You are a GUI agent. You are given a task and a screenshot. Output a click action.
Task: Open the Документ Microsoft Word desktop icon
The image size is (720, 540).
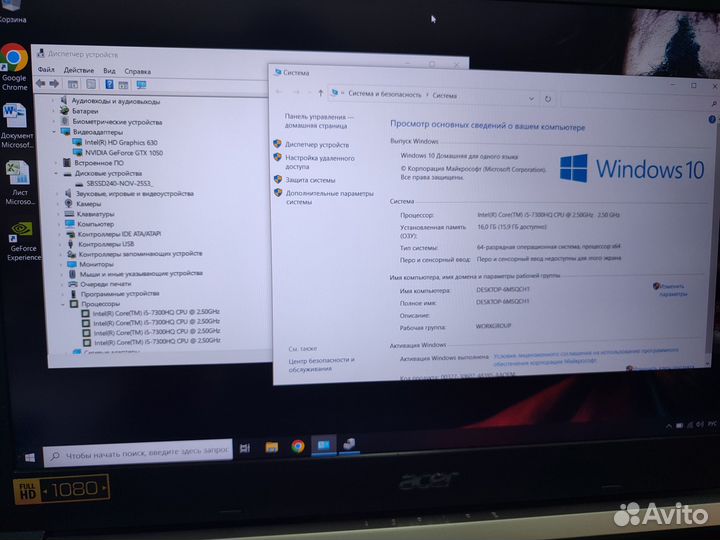point(17,126)
